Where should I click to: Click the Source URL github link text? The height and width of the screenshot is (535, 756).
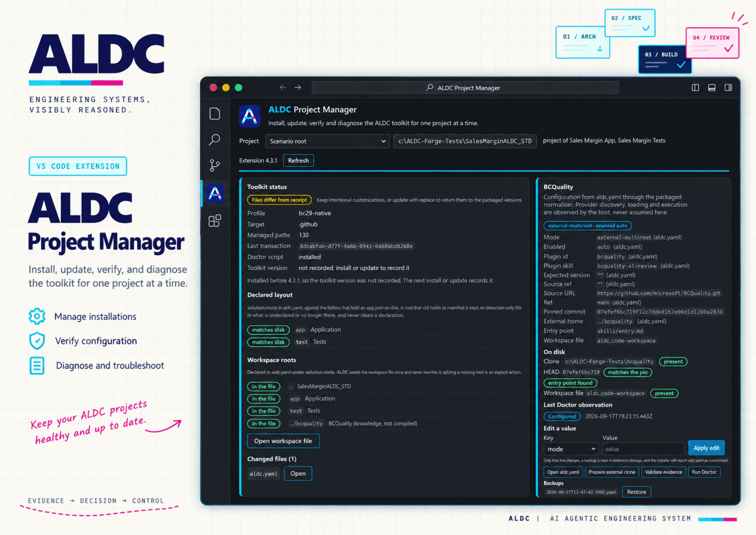click(x=659, y=293)
